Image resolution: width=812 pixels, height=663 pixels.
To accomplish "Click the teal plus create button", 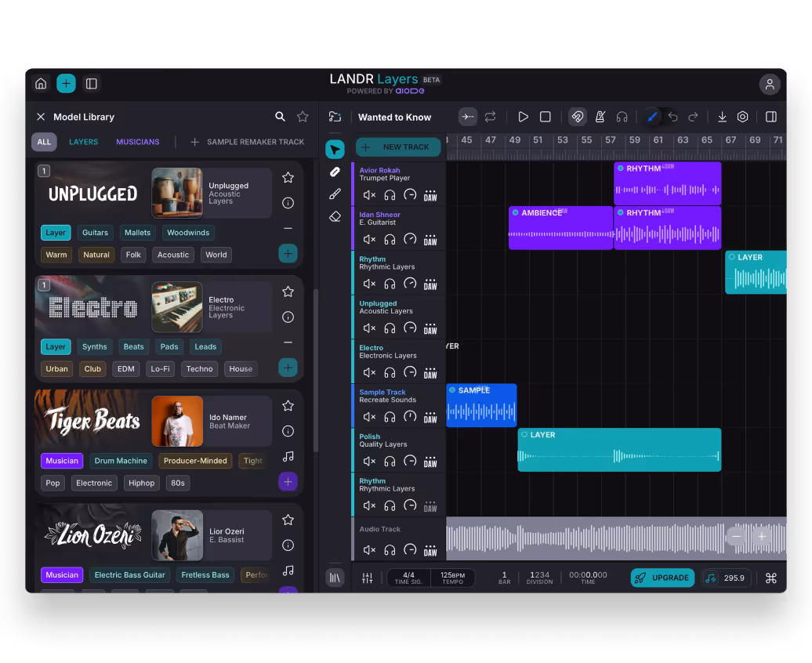I will tap(66, 83).
